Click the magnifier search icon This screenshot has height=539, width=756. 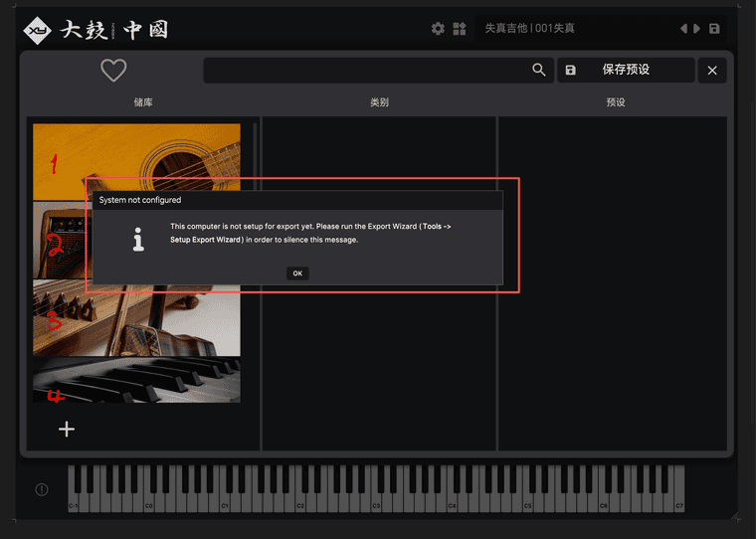tap(538, 70)
